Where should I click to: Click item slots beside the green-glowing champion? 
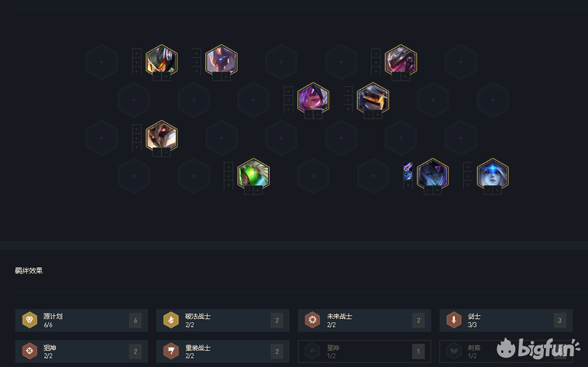pos(228,175)
